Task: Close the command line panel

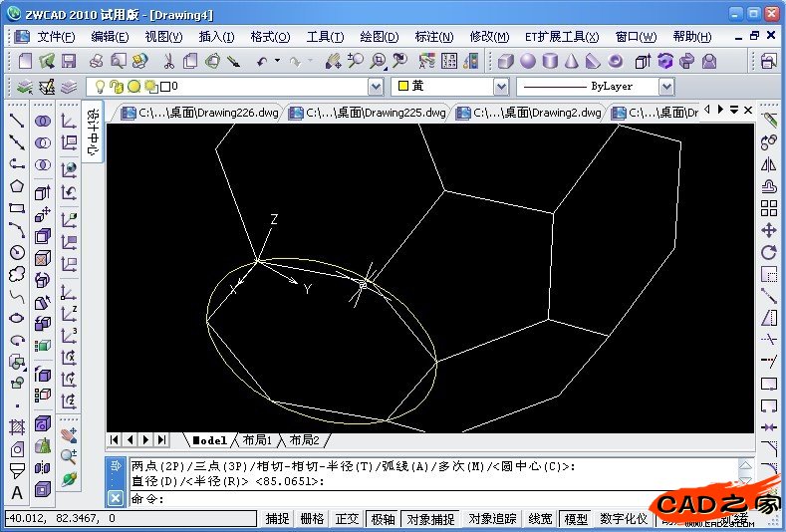Action: [x=116, y=498]
